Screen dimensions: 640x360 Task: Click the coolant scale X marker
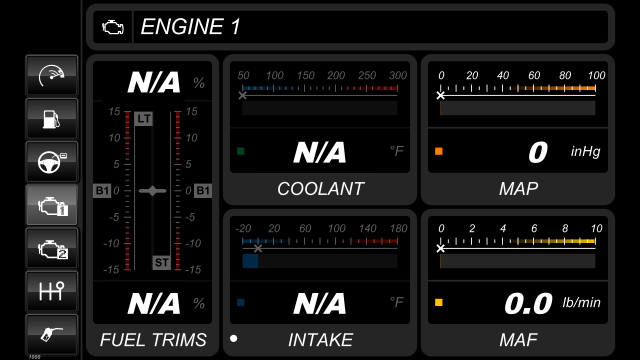point(242,96)
